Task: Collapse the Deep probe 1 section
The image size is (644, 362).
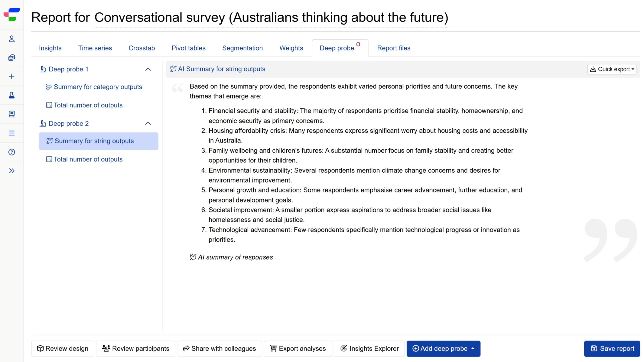Action: [x=148, y=69]
